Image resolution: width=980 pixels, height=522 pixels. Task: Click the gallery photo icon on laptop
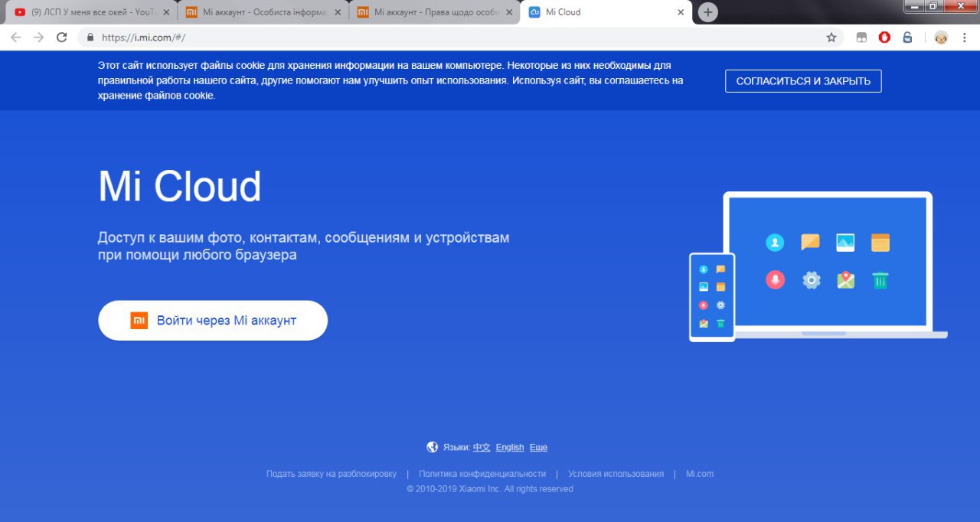[x=845, y=243]
